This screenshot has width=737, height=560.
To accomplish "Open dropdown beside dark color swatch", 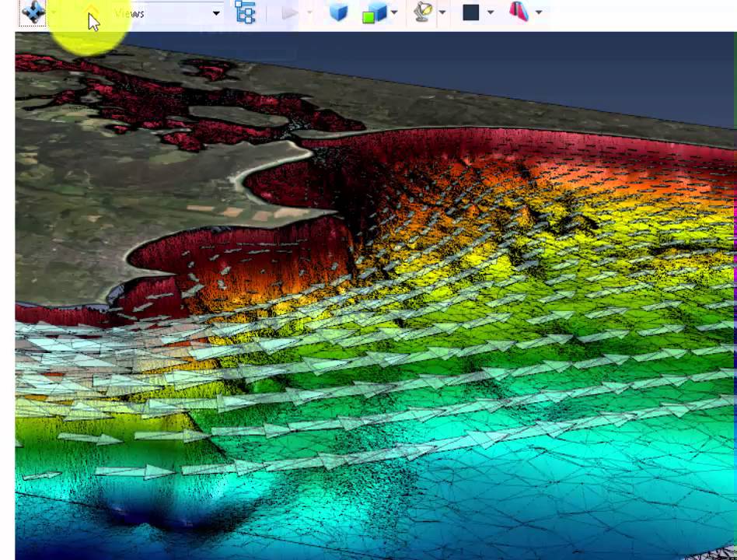I will pos(491,12).
